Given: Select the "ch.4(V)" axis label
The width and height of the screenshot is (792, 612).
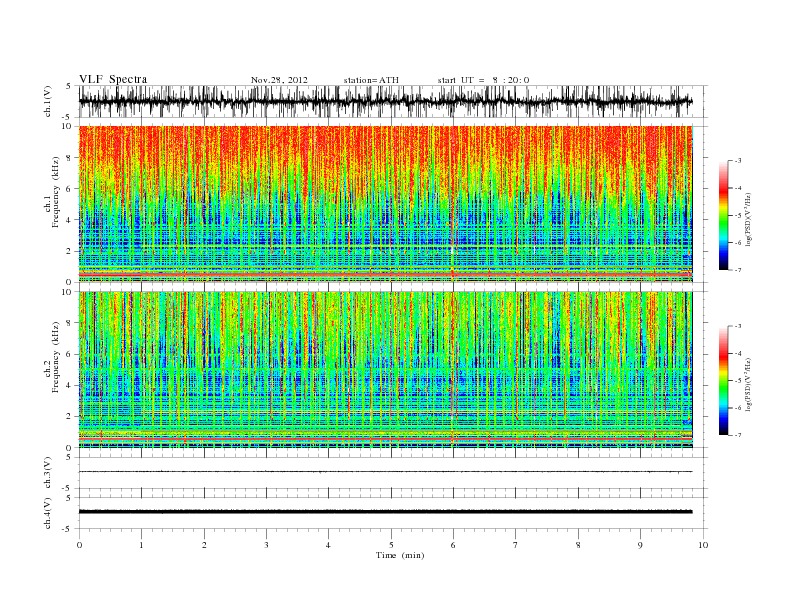Looking at the screenshot, I should click(x=48, y=513).
